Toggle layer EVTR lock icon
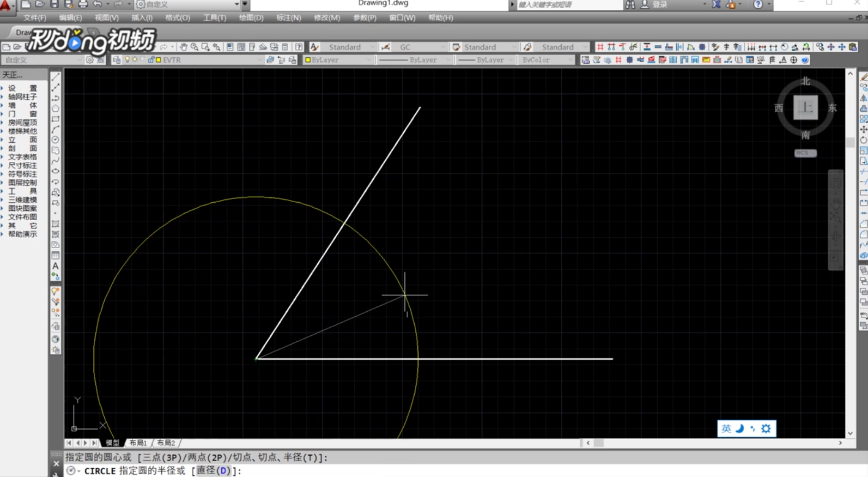 click(x=151, y=60)
